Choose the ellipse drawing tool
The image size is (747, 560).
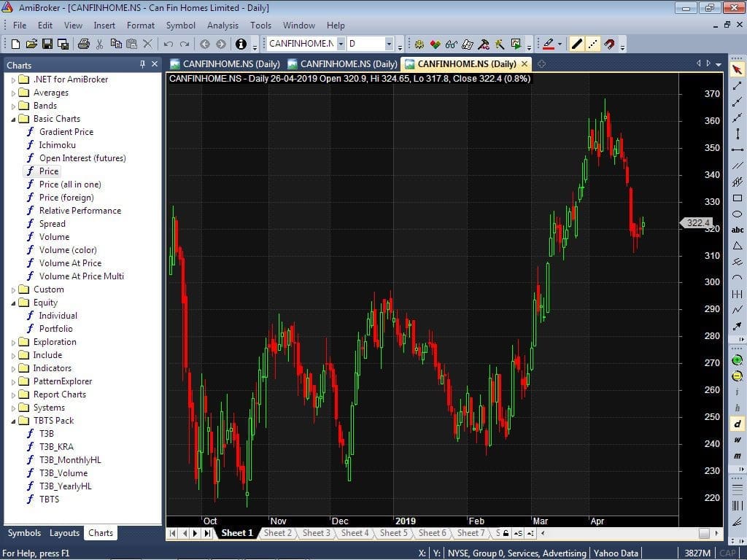coord(737,214)
